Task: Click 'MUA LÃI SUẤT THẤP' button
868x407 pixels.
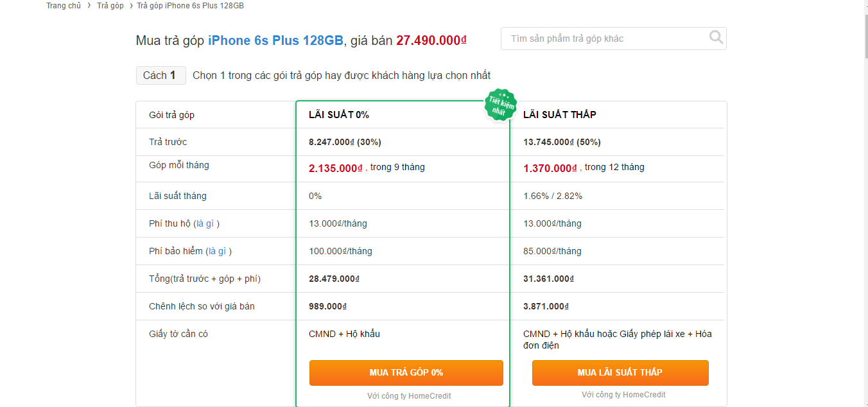Action: [620, 372]
